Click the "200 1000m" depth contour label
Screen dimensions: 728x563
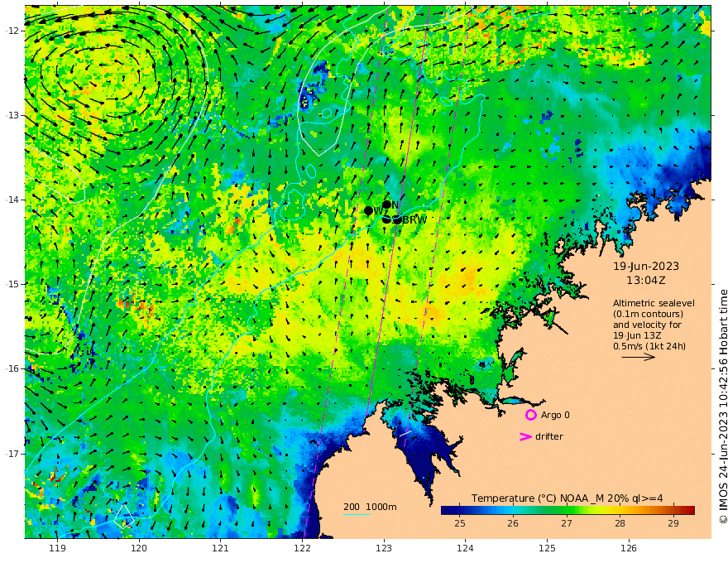[370, 507]
